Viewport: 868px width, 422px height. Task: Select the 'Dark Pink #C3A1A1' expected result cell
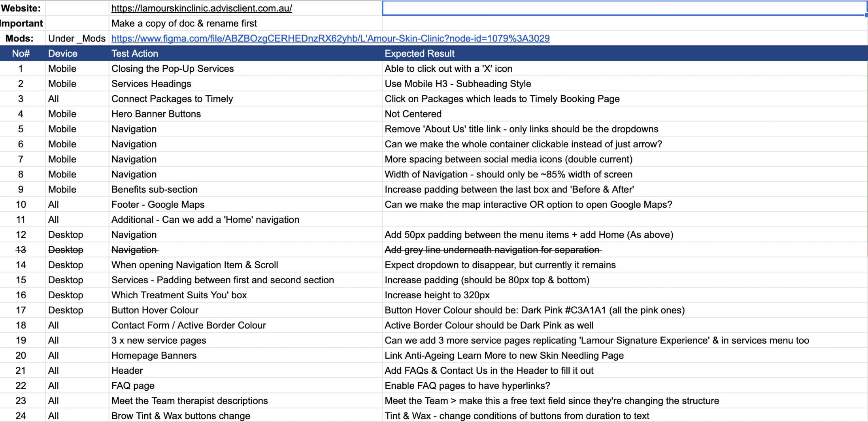[x=625, y=310]
